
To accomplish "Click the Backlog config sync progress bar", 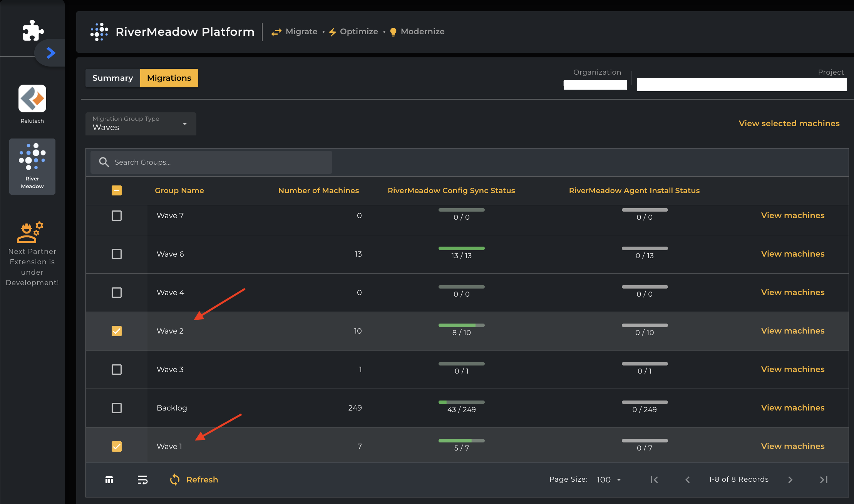I will [x=461, y=402].
